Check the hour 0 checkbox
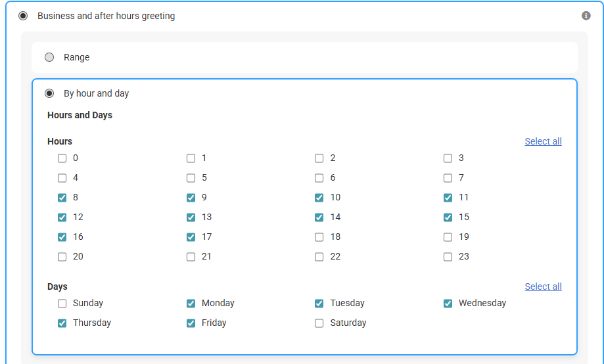604x364 pixels. point(62,158)
